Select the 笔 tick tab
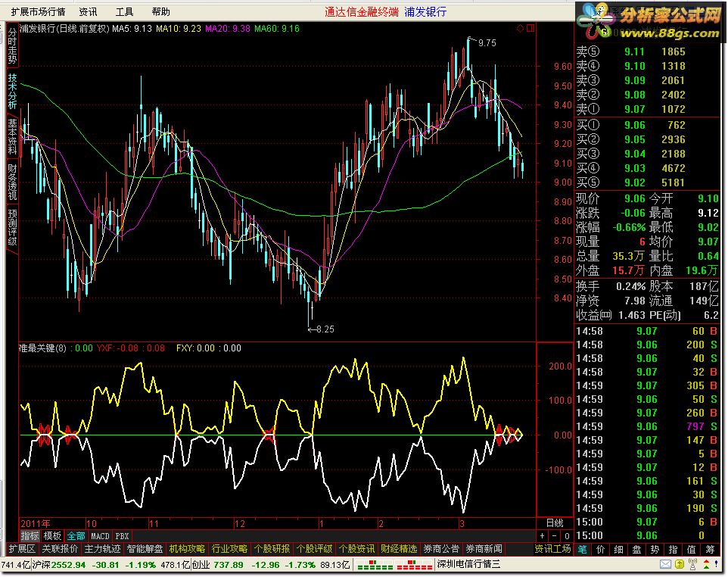The width and height of the screenshot is (728, 577). pos(582,550)
